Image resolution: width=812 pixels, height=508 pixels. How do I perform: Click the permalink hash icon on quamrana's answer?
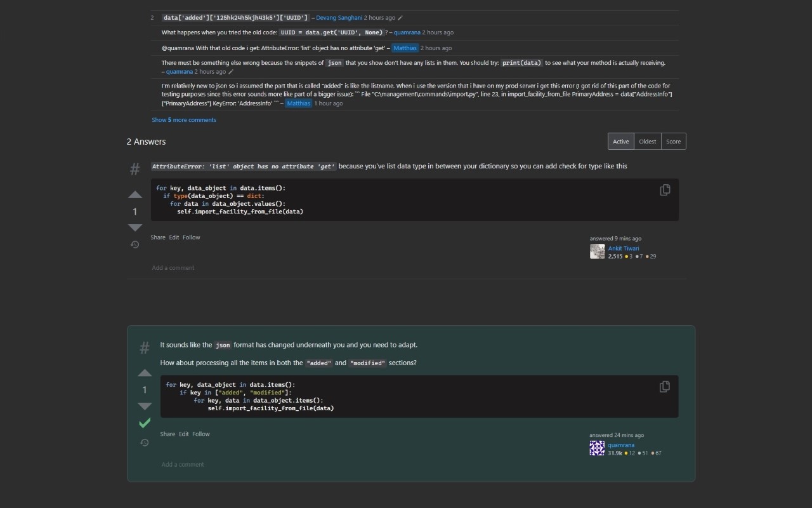pyautogui.click(x=145, y=348)
